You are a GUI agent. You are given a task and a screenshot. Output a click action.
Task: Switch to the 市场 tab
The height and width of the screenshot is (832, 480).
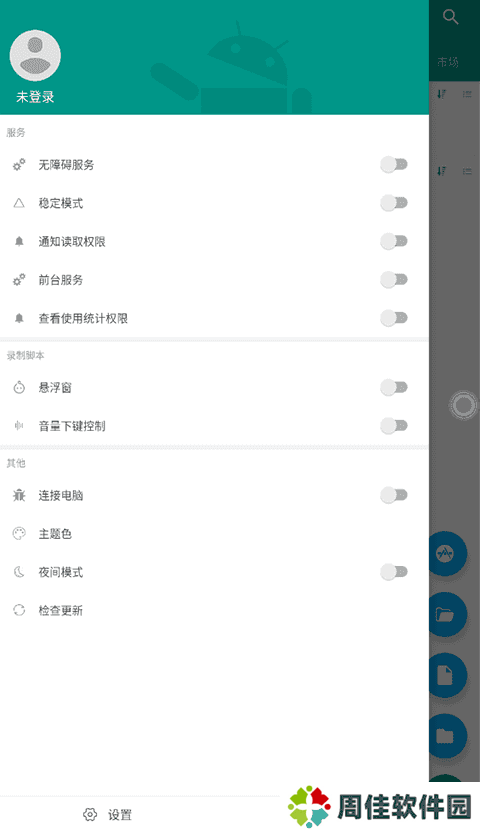point(448,63)
